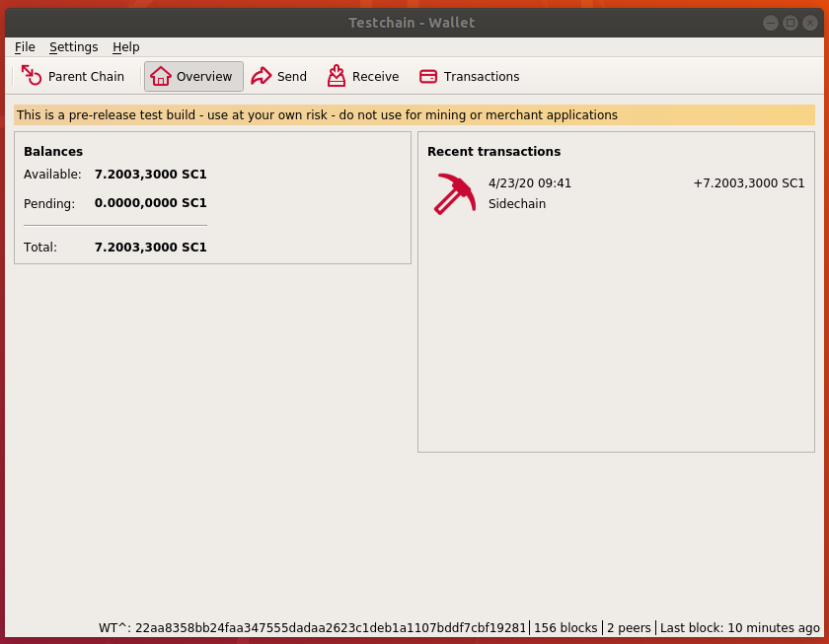Click the Transactions card icon
The height and width of the screenshot is (644, 829).
[x=428, y=77]
